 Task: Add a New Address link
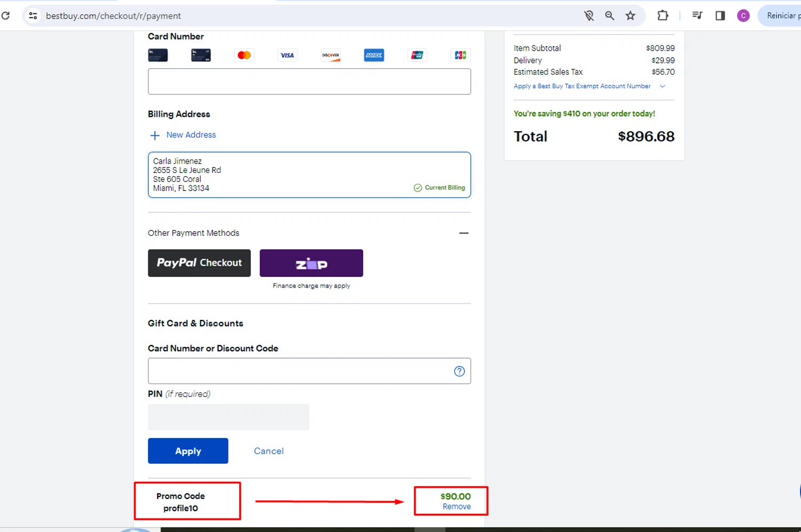coord(191,135)
